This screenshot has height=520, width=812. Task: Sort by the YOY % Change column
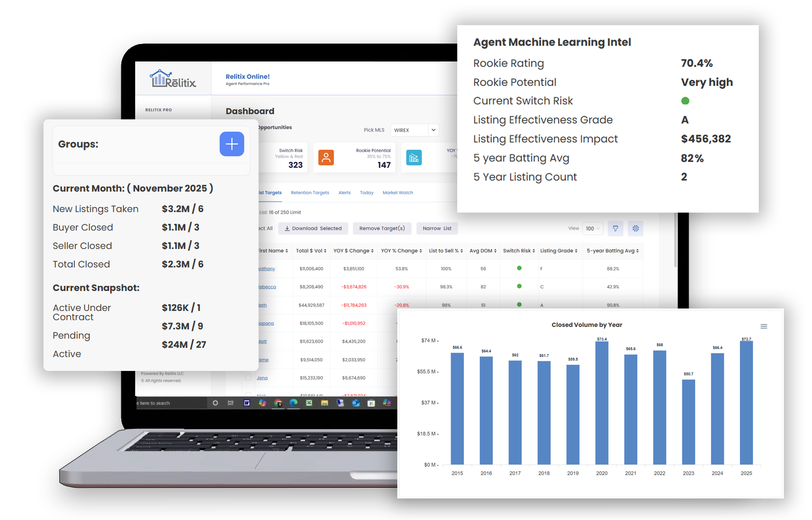point(401,251)
